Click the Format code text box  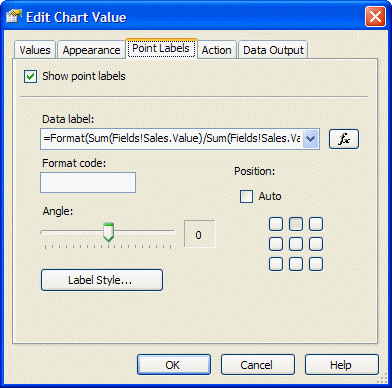(88, 182)
